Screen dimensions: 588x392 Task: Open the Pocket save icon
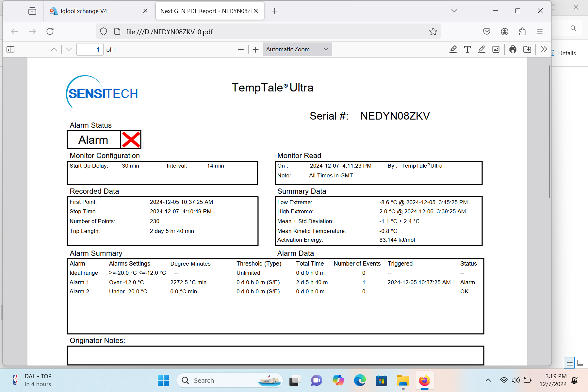coord(487,31)
